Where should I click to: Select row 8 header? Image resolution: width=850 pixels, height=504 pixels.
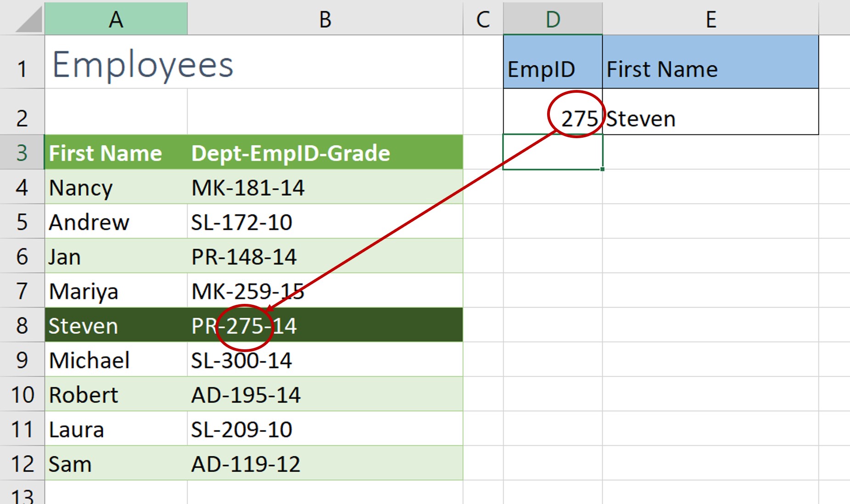pyautogui.click(x=22, y=325)
